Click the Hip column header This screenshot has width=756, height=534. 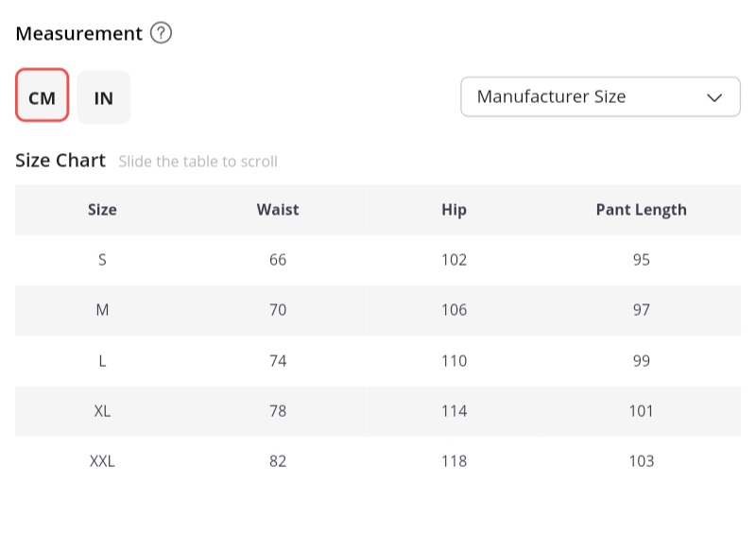454,210
